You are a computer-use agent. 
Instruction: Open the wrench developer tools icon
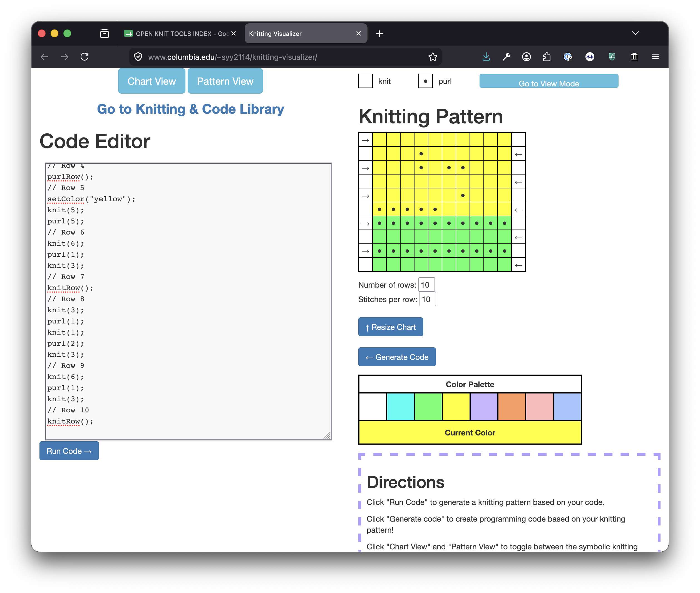[x=506, y=57]
